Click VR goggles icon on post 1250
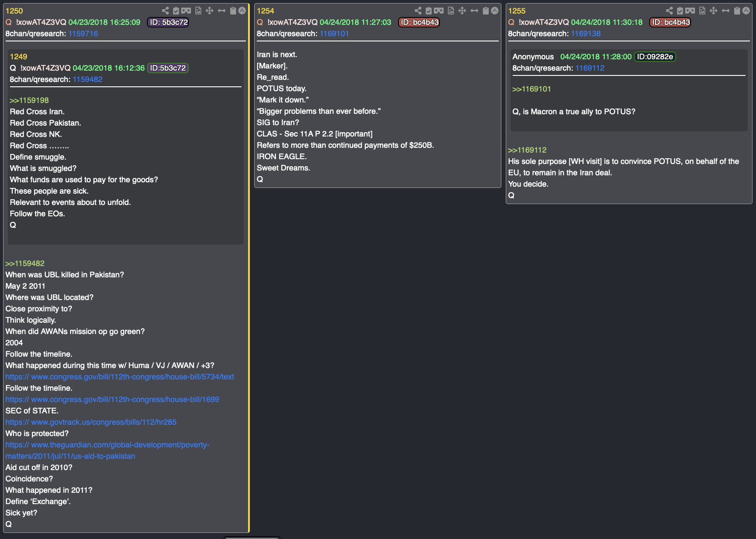The height and width of the screenshot is (539, 756). (186, 11)
